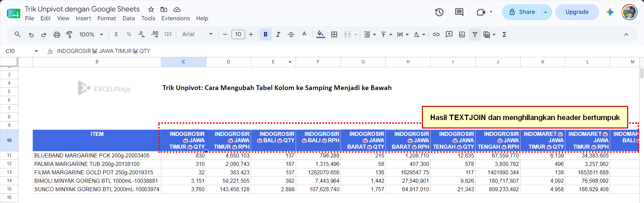This screenshot has height=203, width=644.
Task: Open the Arial font dropdown
Action: [197, 34]
